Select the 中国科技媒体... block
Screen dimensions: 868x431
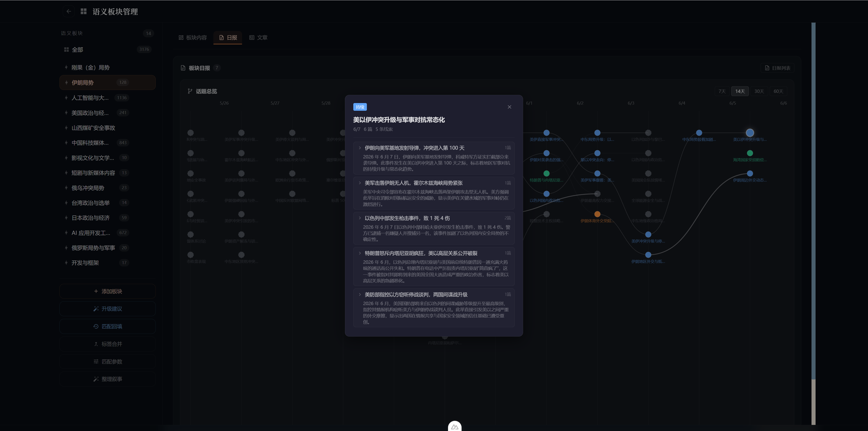coord(108,143)
